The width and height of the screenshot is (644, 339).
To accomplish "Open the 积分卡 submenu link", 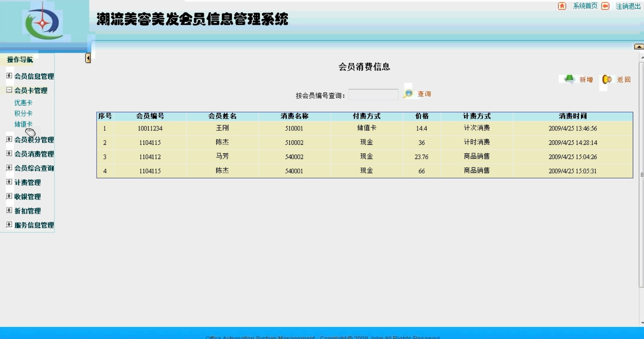I will pyautogui.click(x=23, y=113).
